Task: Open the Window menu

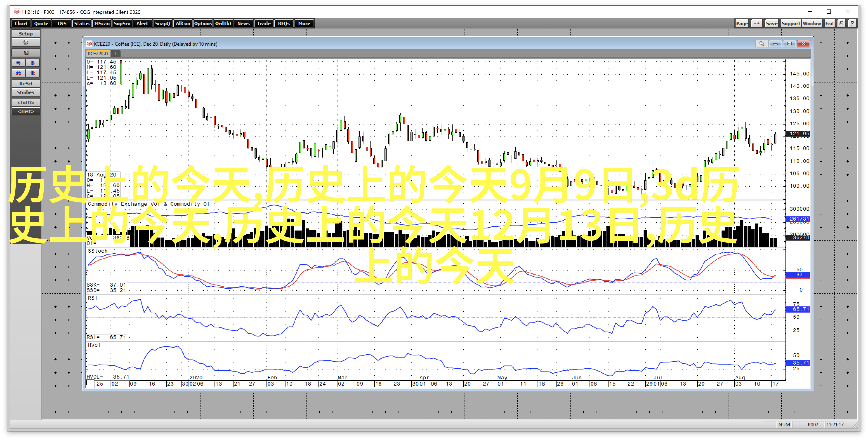Action: click(x=811, y=23)
